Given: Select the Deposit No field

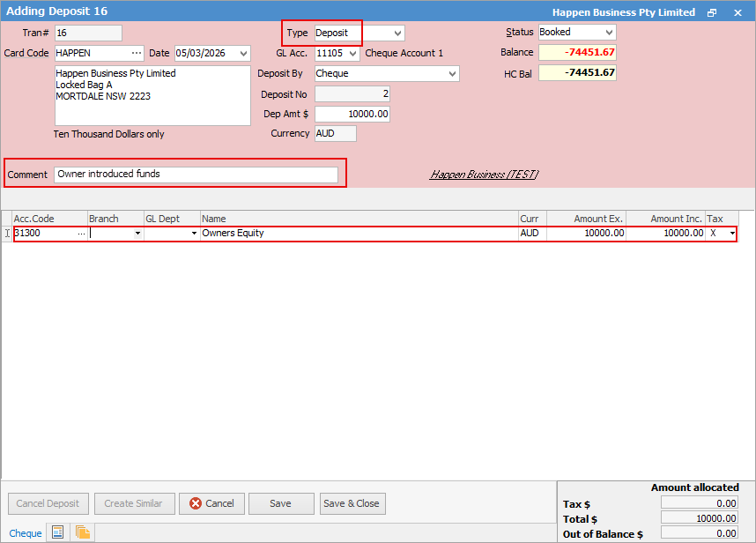Looking at the screenshot, I should [352, 94].
